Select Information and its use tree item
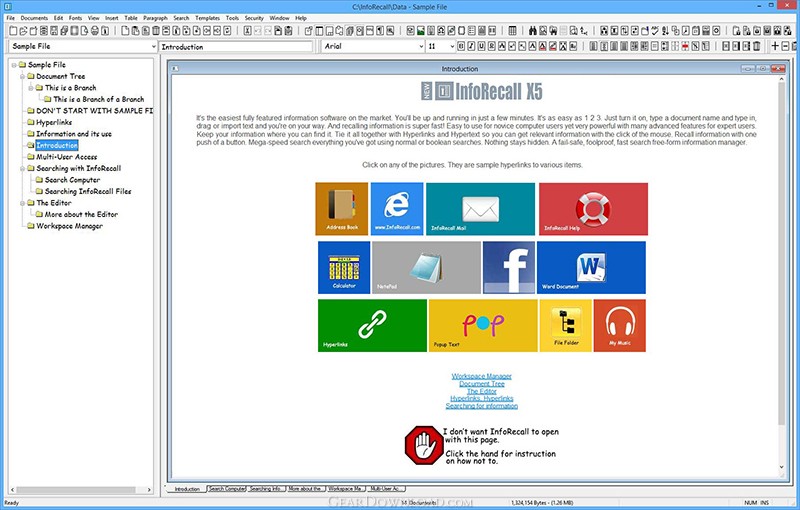Viewport: 800px width, 510px height. tap(74, 134)
